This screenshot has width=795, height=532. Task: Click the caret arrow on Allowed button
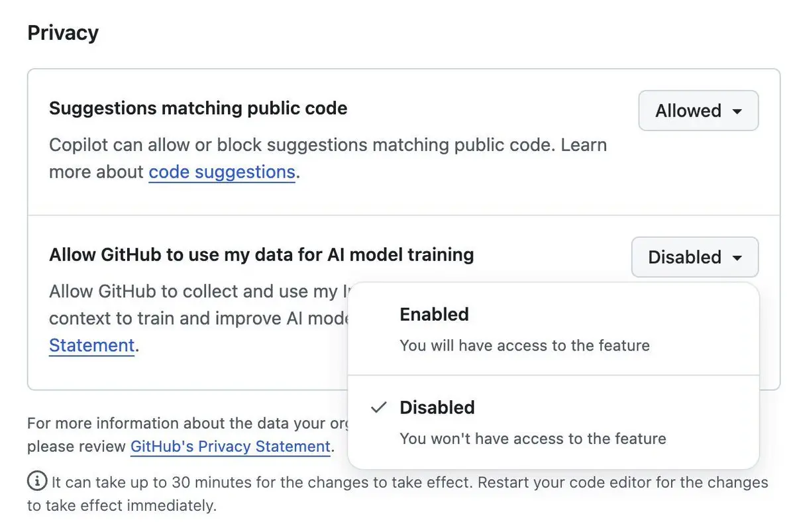(737, 111)
